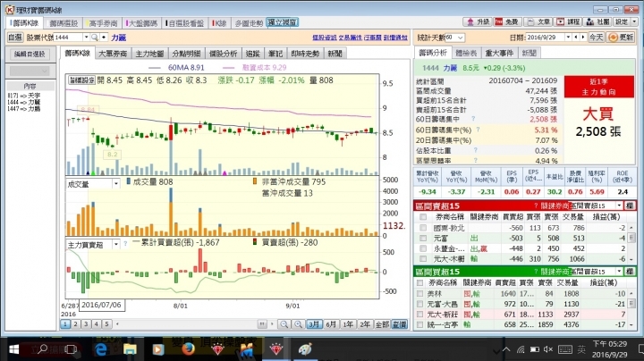Check the 國票-敦北 broker row checkbox
644x361 pixels.
coord(423,228)
